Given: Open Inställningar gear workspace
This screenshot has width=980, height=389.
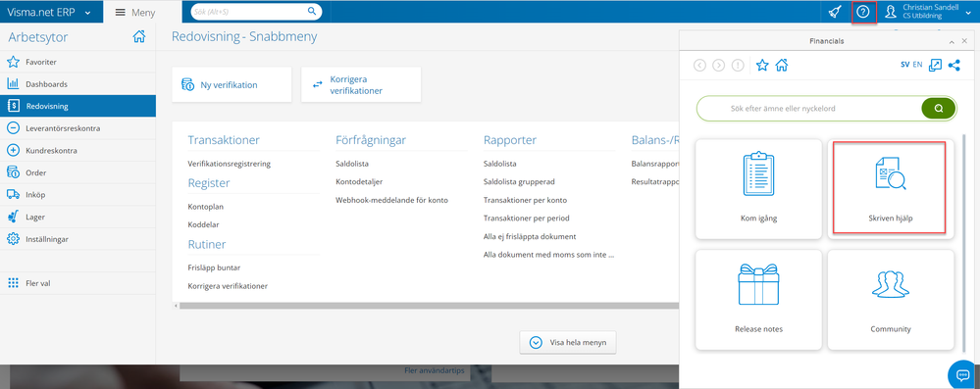Looking at the screenshot, I should coord(77,239).
